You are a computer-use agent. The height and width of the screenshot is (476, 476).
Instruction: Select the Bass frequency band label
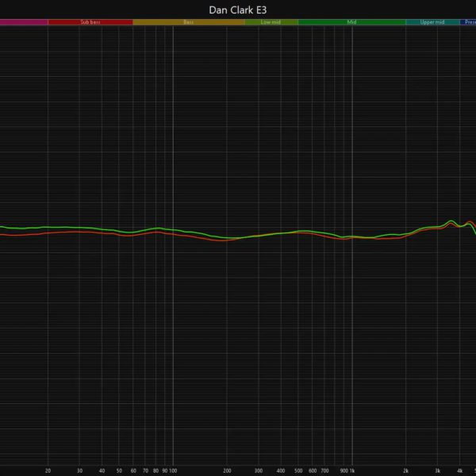click(188, 22)
